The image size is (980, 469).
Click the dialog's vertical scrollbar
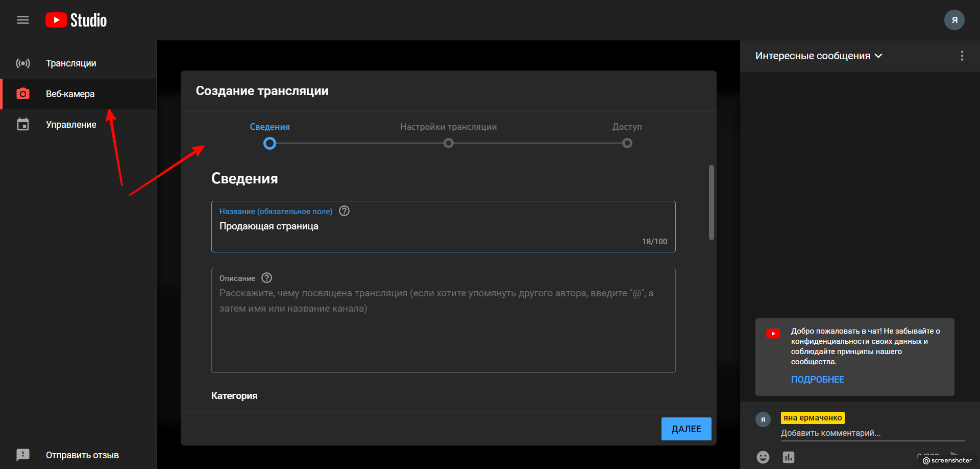[711, 202]
